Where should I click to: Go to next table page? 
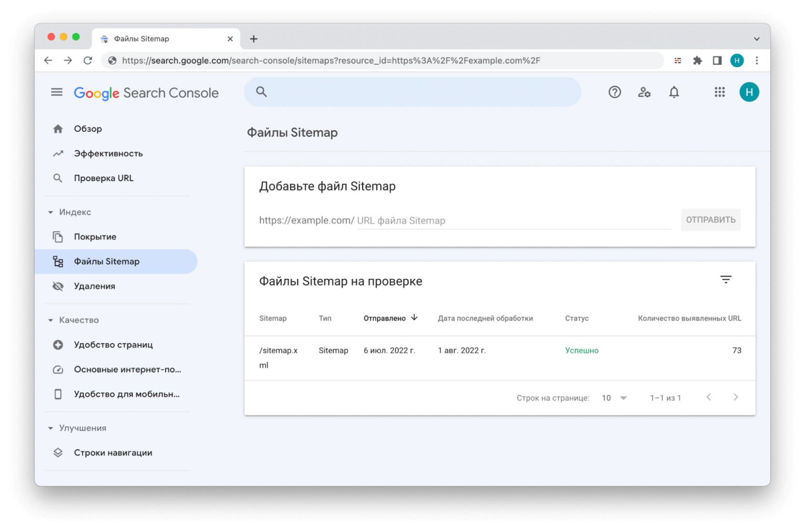pyautogui.click(x=736, y=397)
